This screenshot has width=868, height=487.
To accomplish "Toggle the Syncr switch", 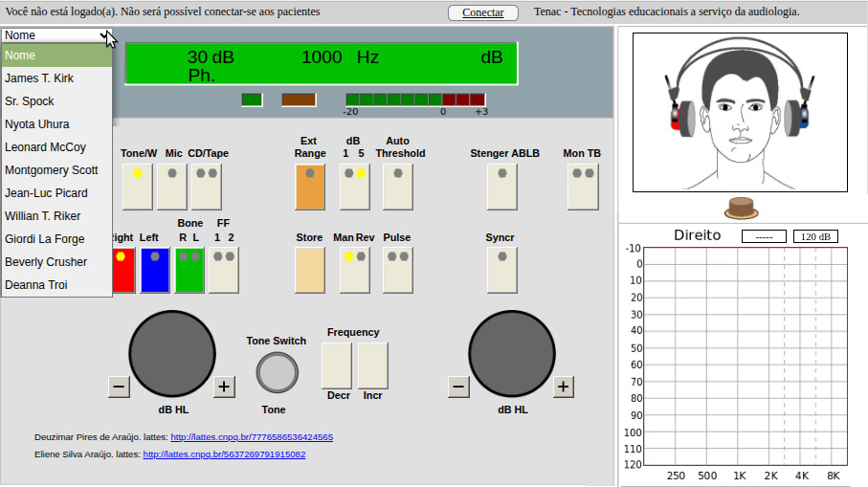I will click(502, 269).
